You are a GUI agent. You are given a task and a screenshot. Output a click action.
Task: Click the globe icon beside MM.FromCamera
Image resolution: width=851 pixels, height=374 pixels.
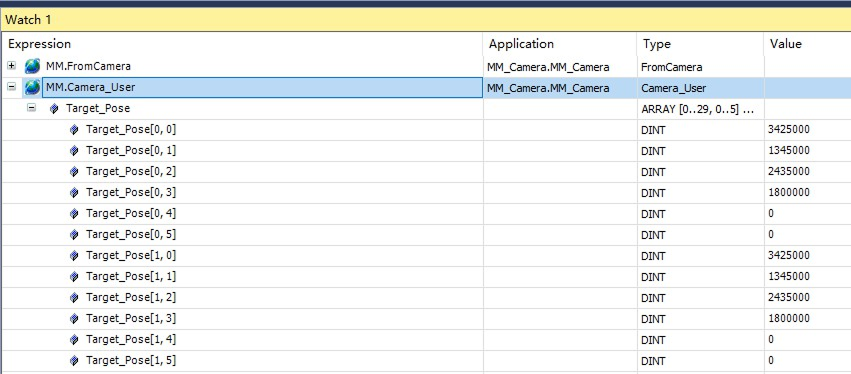click(32, 66)
